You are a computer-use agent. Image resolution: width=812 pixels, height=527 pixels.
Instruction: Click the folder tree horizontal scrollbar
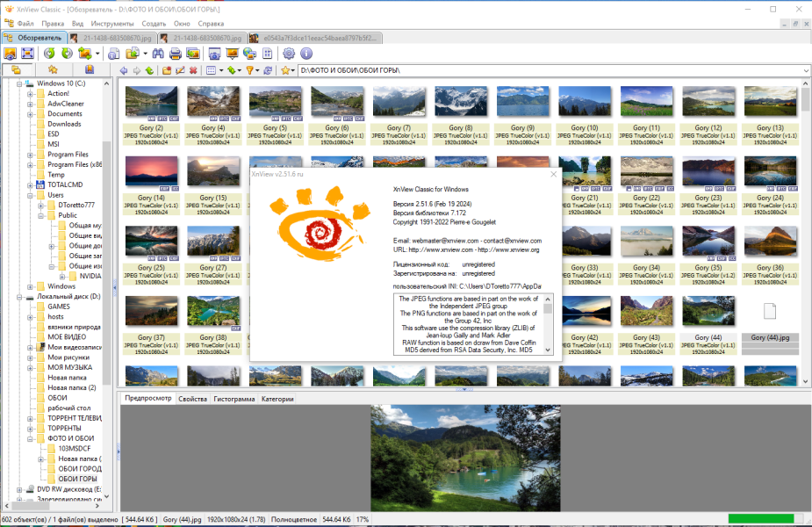pyautogui.click(x=52, y=505)
